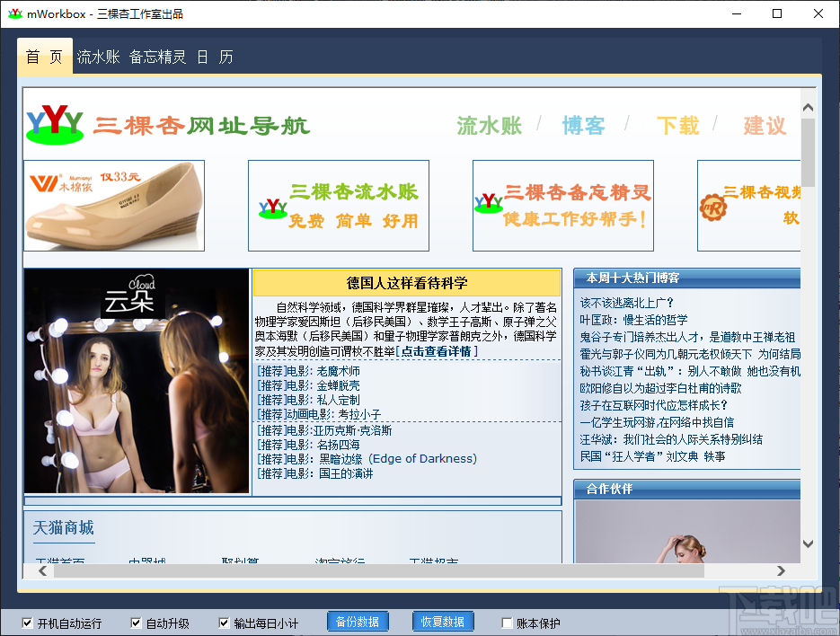Open 下载 link in page header

pyautogui.click(x=677, y=126)
